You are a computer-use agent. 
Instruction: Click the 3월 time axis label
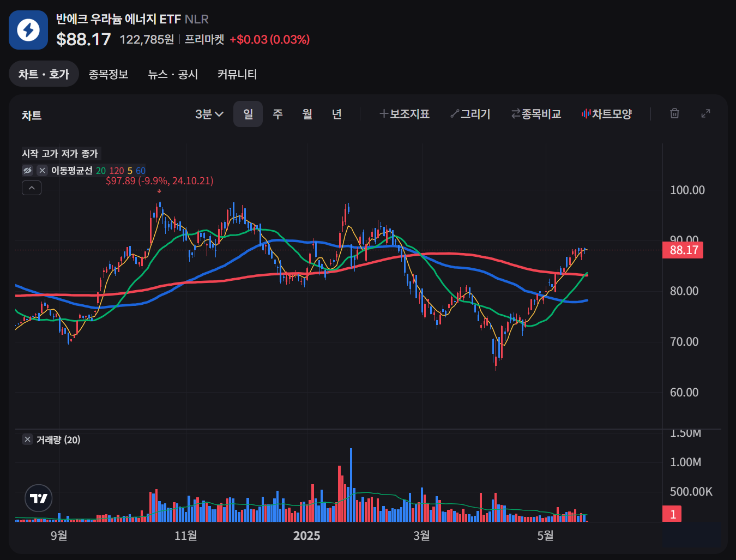point(421,535)
